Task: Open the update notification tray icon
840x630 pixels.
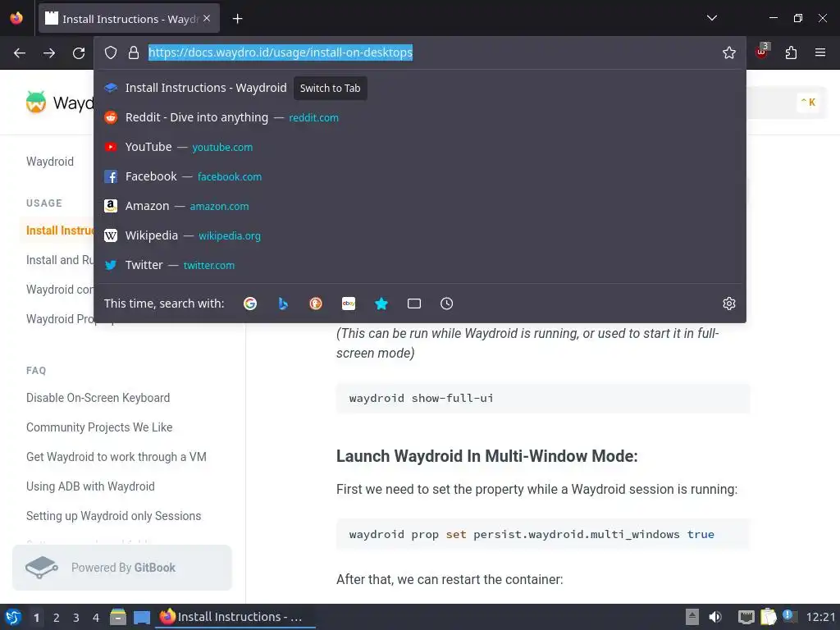Action: point(789,616)
